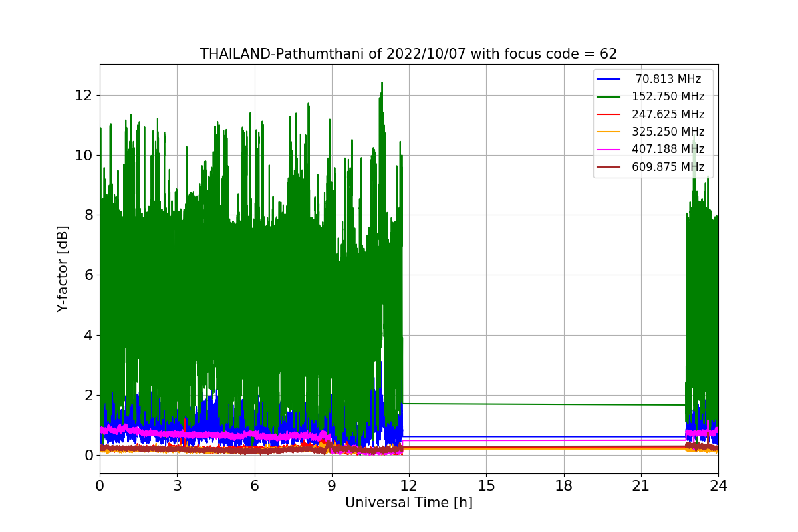The height and width of the screenshot is (532, 798).
Task: Select the 407.188 MHz legend label
Action: [x=668, y=149]
